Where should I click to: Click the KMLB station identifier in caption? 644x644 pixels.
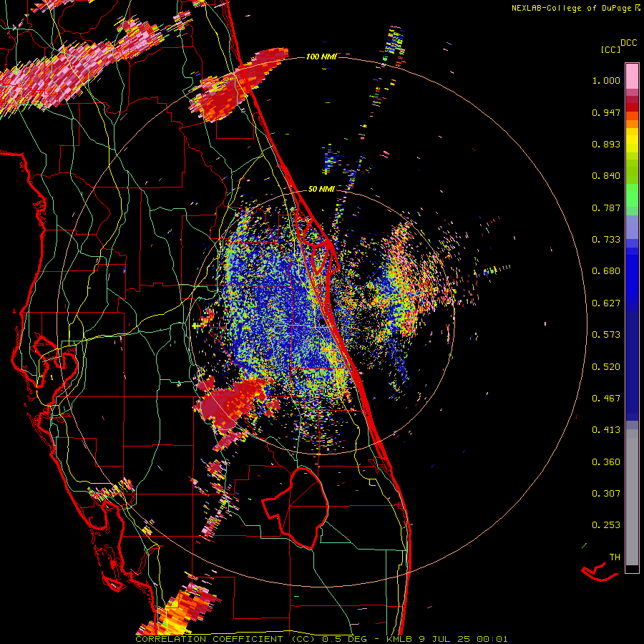[399, 639]
